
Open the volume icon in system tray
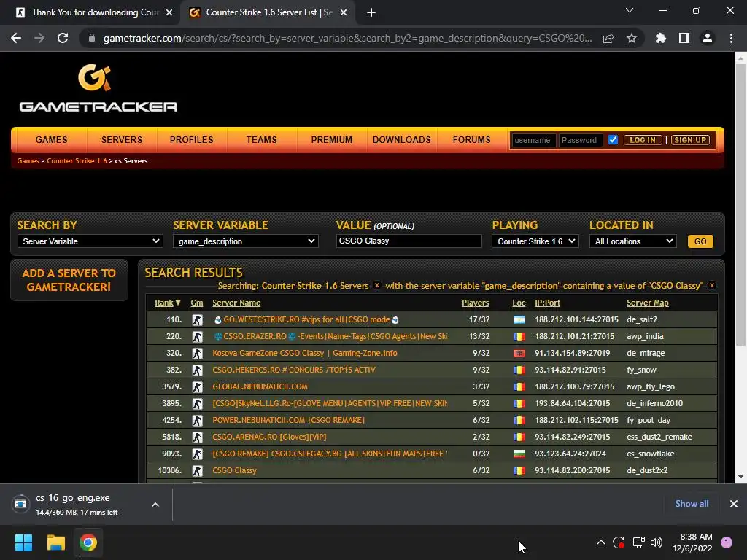[x=657, y=542]
